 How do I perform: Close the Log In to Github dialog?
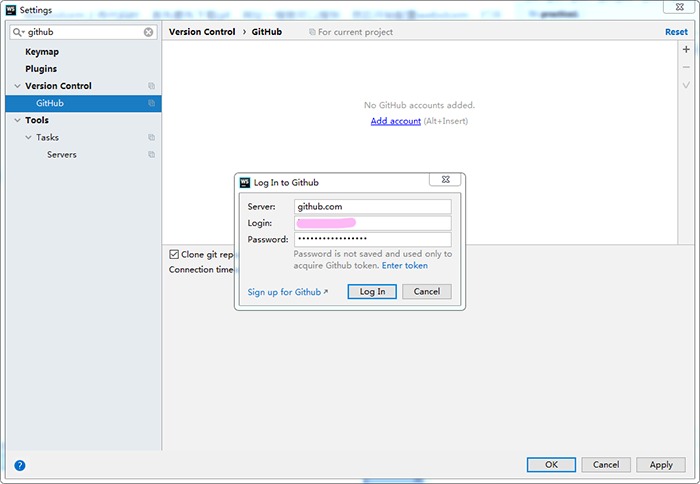click(444, 180)
